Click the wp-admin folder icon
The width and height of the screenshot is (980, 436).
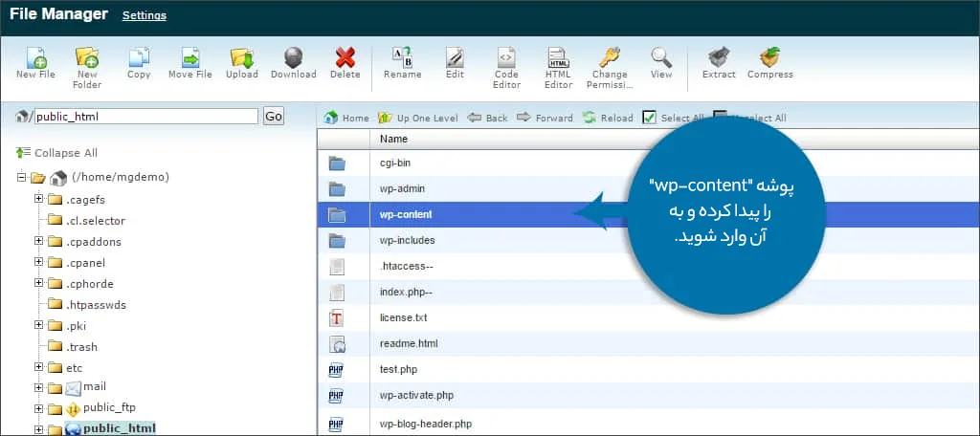[337, 188]
